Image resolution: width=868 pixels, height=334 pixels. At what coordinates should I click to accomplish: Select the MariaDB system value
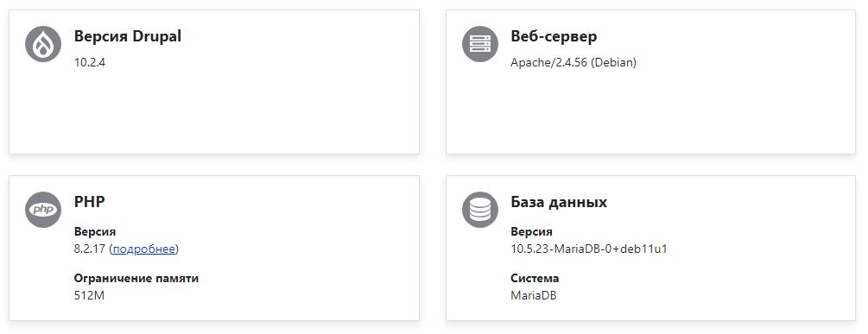coord(534,296)
